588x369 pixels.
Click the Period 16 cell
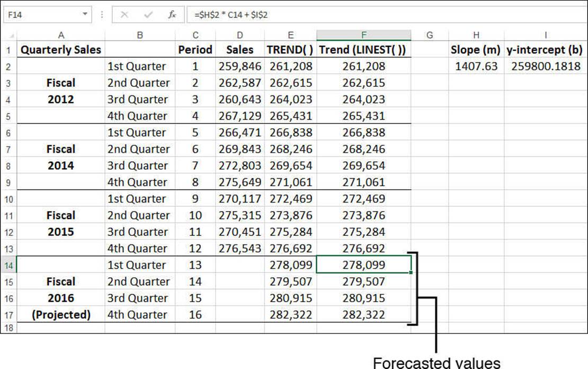coord(195,314)
